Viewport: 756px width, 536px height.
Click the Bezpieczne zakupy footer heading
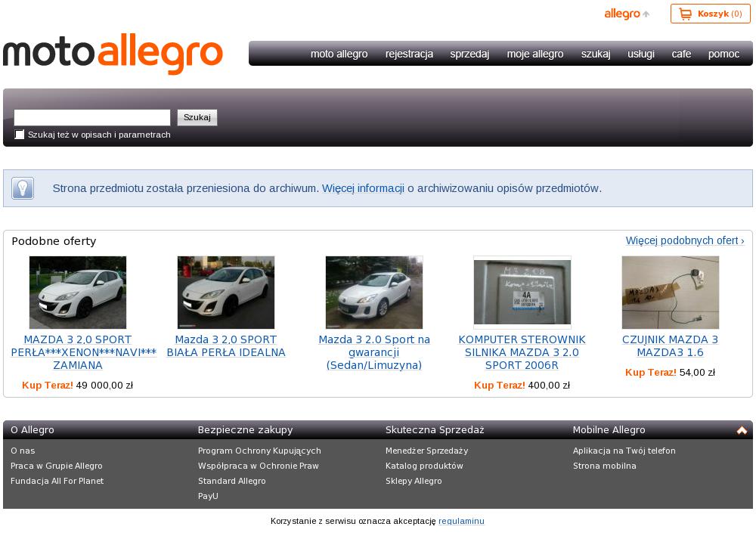pos(246,430)
